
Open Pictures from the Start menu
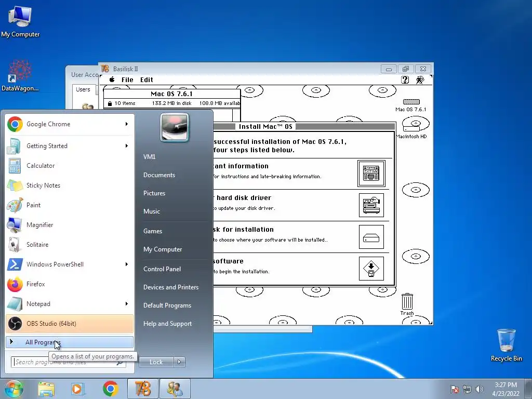coord(154,193)
